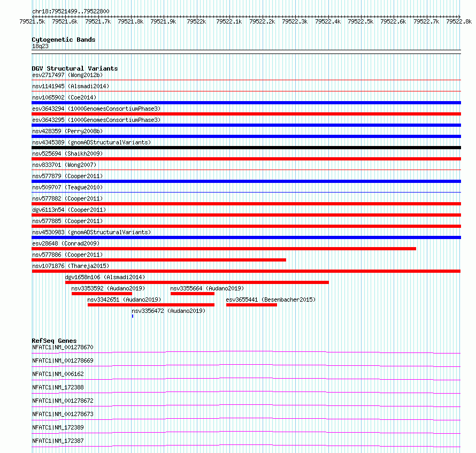Screen dimensions: 476x453
Task: Click the first nsv577879 (Cooper2011) label
Action: (x=67, y=176)
